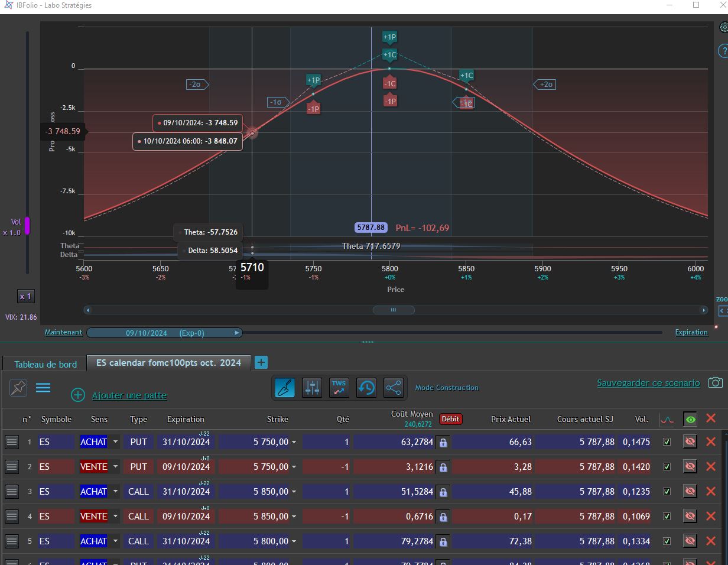The height and width of the screenshot is (565, 728).
Task: Toggle the green eye header icon
Action: coord(690,419)
